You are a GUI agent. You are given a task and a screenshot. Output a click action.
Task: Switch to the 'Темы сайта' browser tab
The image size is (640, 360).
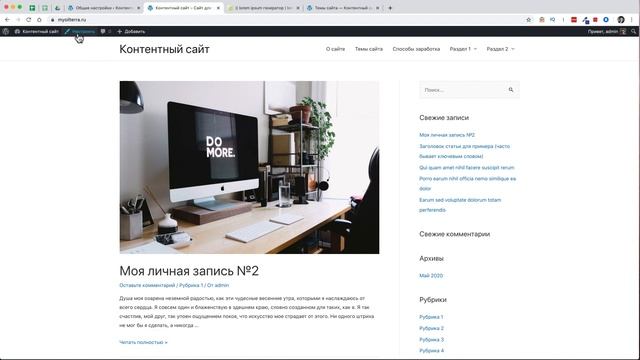pyautogui.click(x=343, y=8)
